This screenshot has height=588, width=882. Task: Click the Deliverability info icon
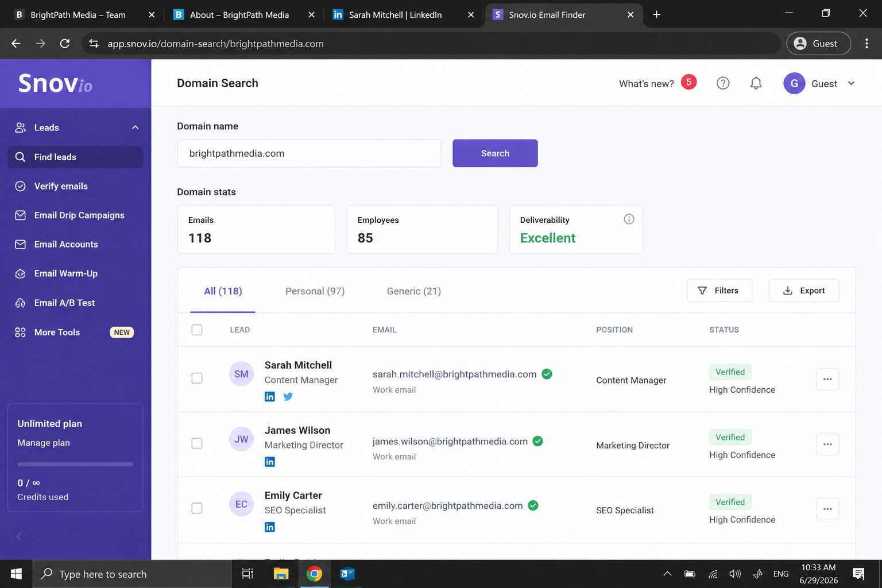629,219
